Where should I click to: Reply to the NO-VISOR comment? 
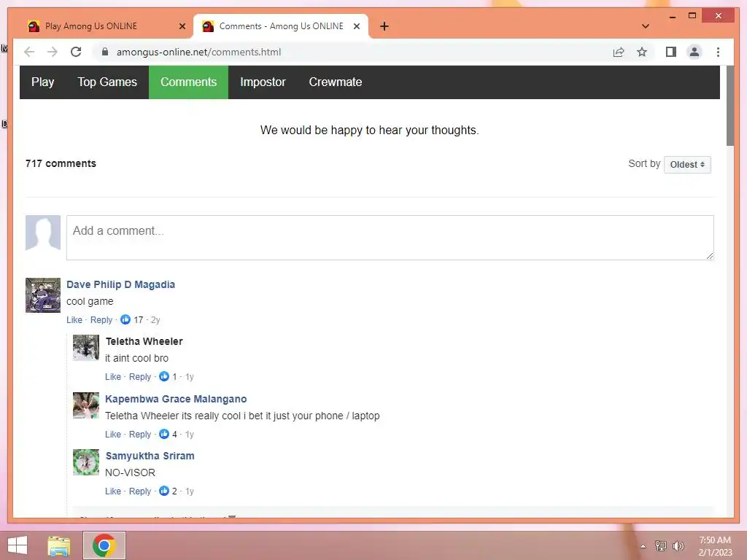tap(140, 491)
